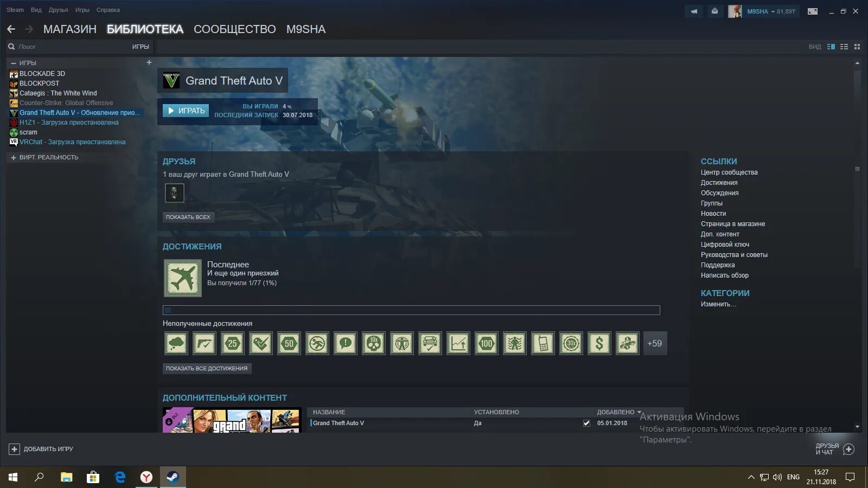868x488 pixels.
Task: Open the airplane achievement icon
Action: click(x=183, y=278)
